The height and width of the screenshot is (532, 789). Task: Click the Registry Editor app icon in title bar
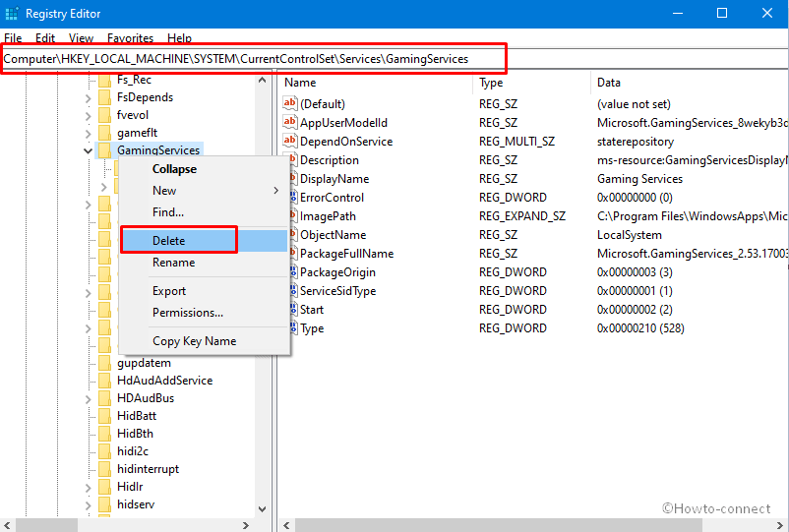[x=12, y=13]
